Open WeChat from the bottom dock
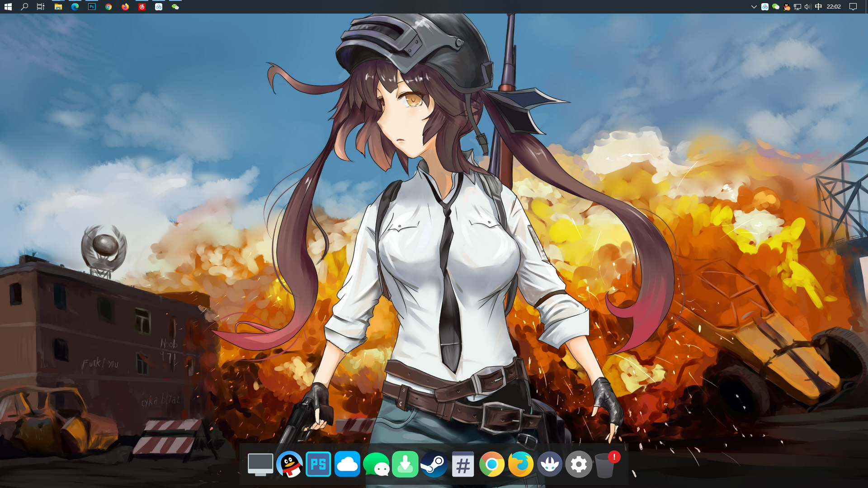 coord(376,464)
